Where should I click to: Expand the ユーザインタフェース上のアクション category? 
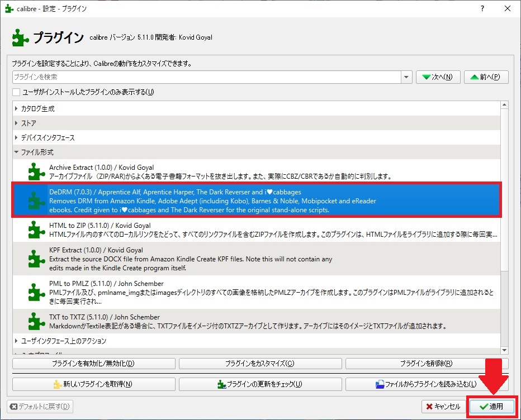tap(16, 341)
